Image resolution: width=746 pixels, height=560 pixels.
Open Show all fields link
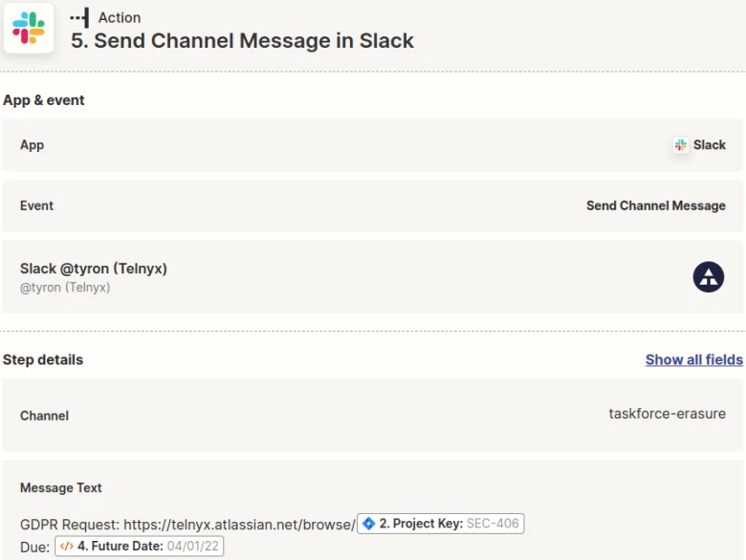(693, 360)
